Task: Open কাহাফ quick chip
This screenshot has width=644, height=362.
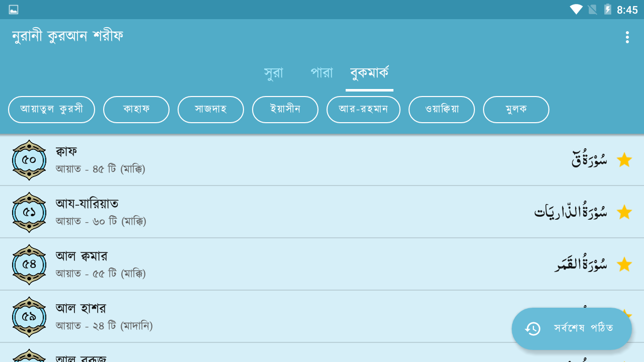Action: [136, 110]
